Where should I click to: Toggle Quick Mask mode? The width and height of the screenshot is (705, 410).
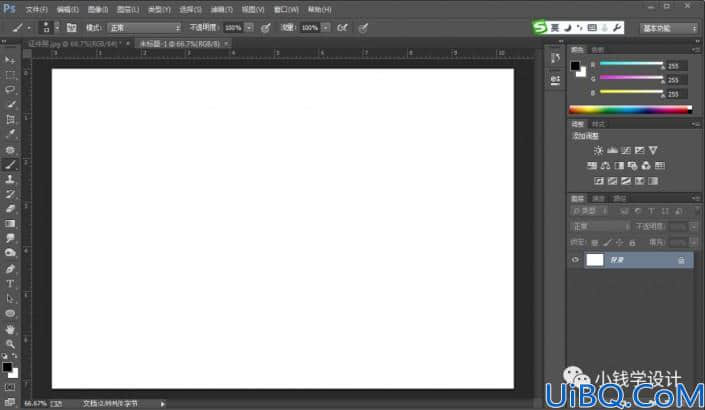coord(10,387)
